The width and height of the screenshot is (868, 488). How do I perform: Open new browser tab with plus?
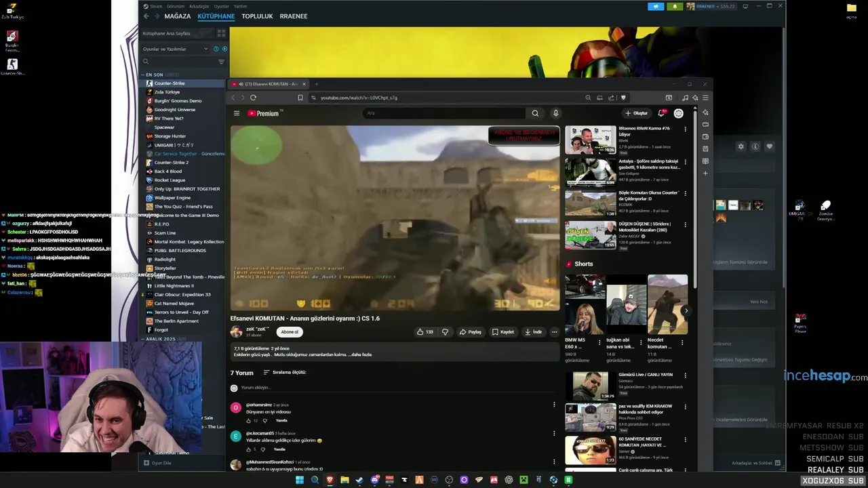316,84
